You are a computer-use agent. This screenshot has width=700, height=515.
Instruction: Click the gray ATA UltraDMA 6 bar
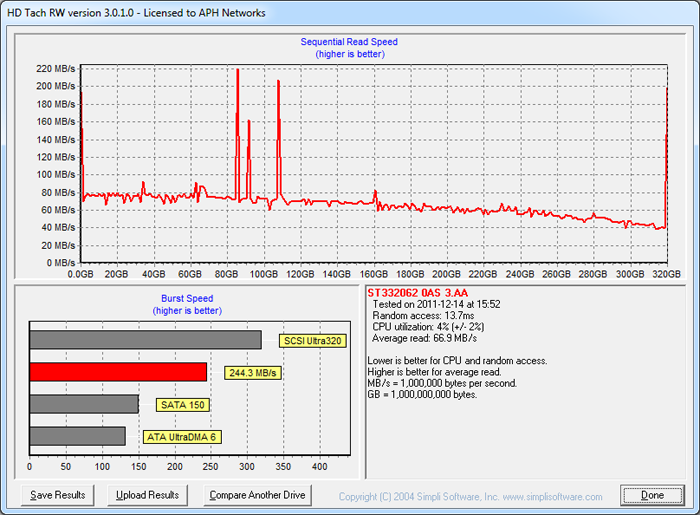click(x=78, y=436)
